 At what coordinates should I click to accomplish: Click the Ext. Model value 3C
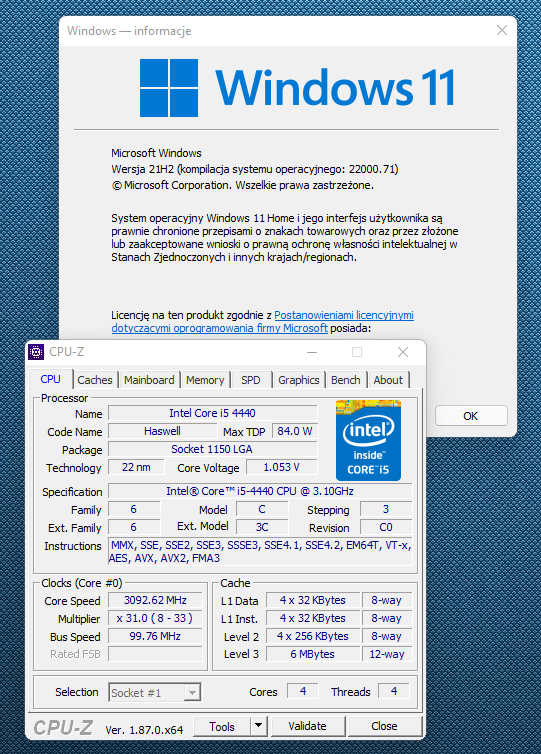(x=262, y=527)
